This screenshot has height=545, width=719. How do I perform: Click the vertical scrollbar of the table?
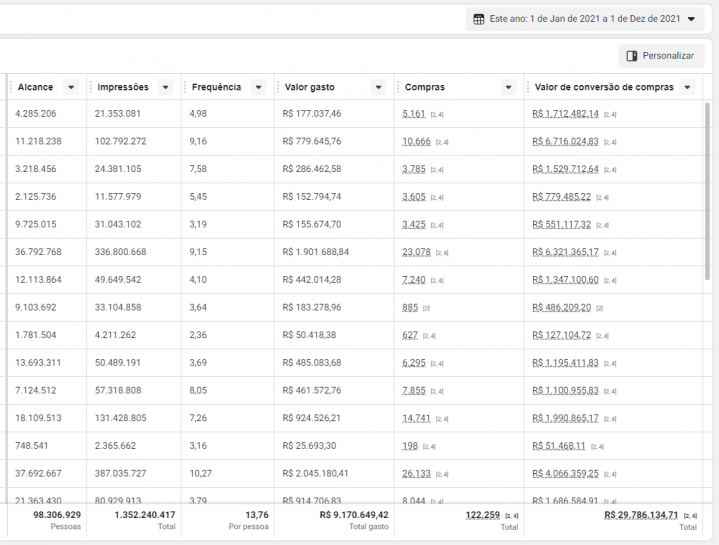pyautogui.click(x=709, y=200)
